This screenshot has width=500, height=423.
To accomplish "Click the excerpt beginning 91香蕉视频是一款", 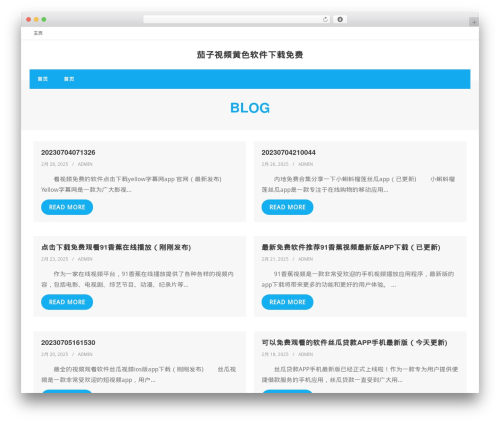I will (x=358, y=279).
